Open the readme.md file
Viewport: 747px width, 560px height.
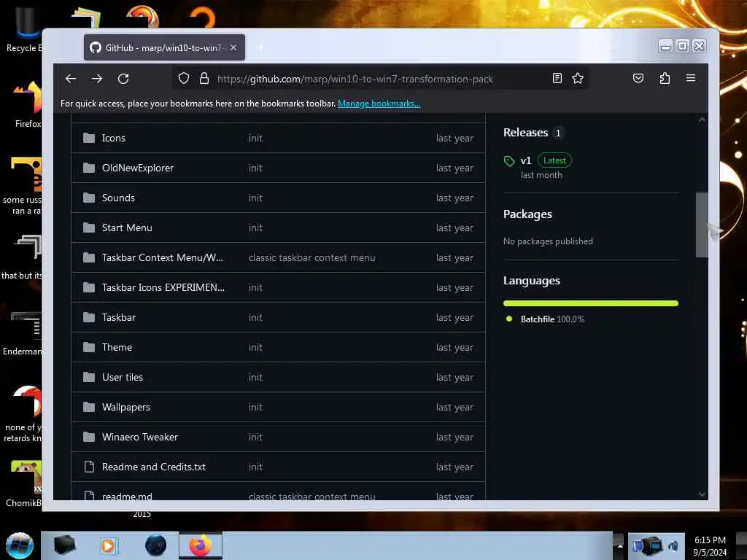(127, 496)
